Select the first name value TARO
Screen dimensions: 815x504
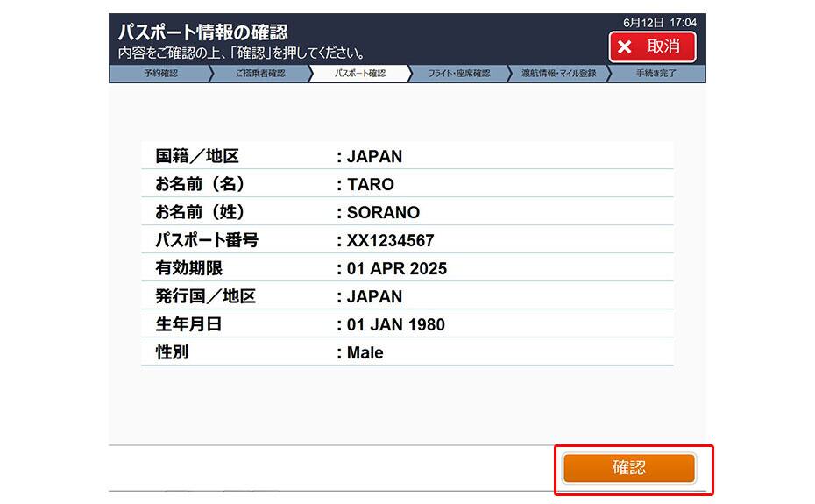[370, 185]
